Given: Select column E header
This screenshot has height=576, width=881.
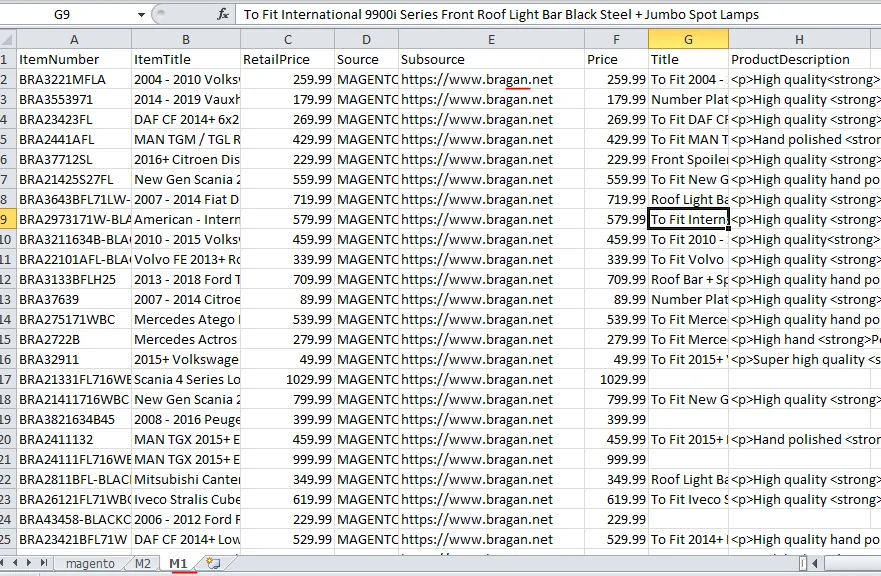Looking at the screenshot, I should pyautogui.click(x=491, y=39).
